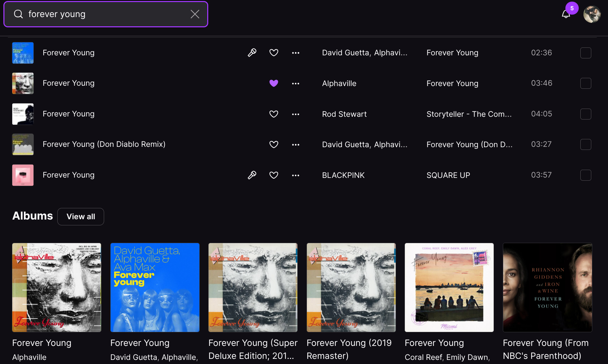
Task: Play the Rod Stewart track cover thumbnail
Action: (23, 114)
